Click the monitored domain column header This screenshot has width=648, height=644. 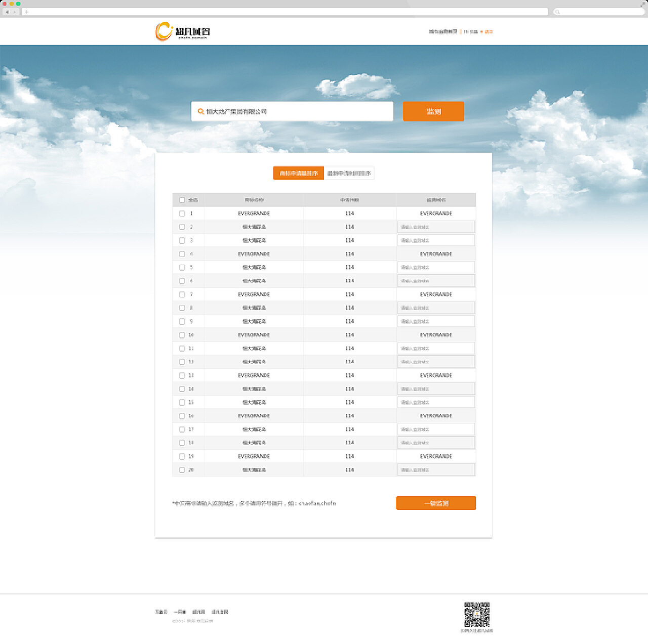point(436,200)
